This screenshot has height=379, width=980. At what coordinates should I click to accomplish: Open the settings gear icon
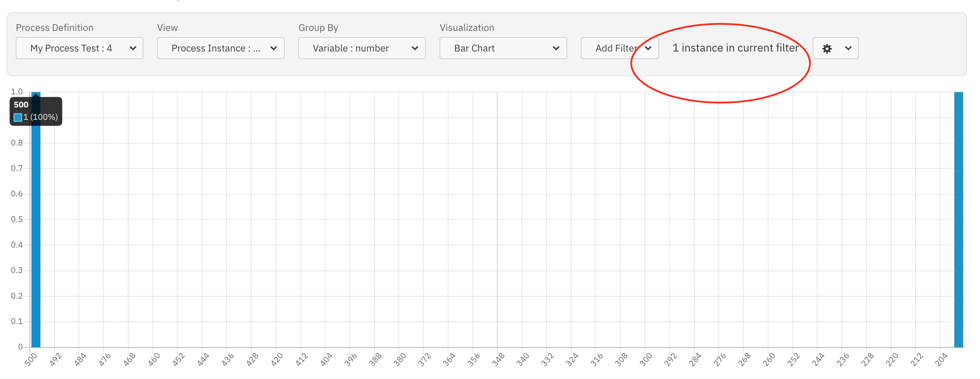coord(827,48)
